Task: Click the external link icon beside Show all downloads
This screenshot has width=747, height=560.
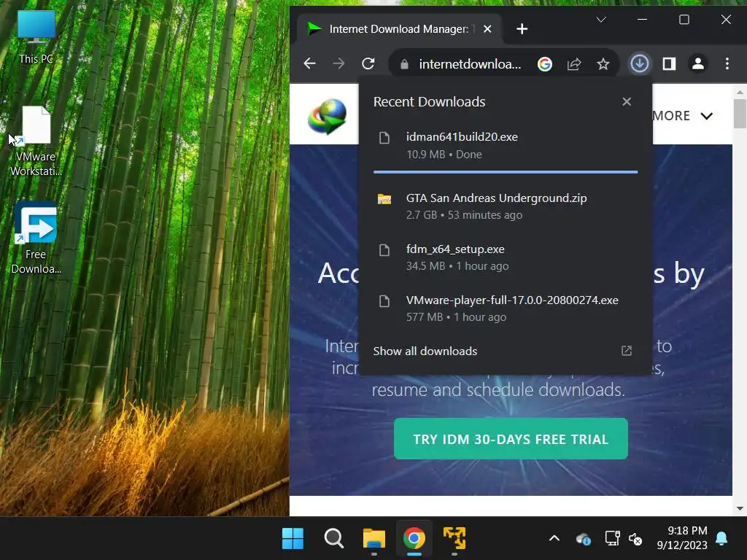Action: [x=627, y=351]
